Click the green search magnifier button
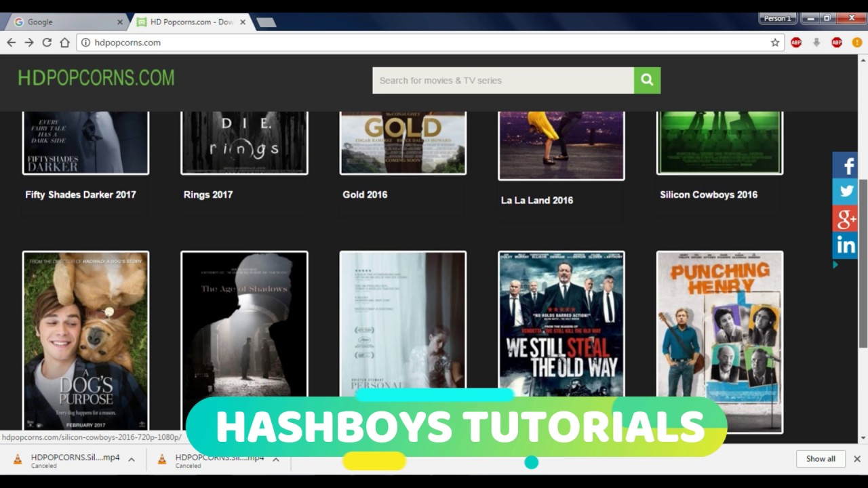 [647, 80]
